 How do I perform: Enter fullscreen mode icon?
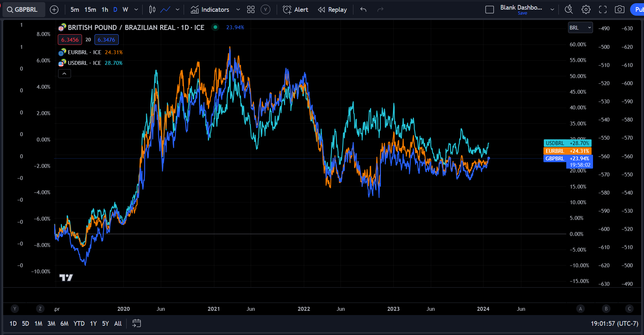[603, 10]
